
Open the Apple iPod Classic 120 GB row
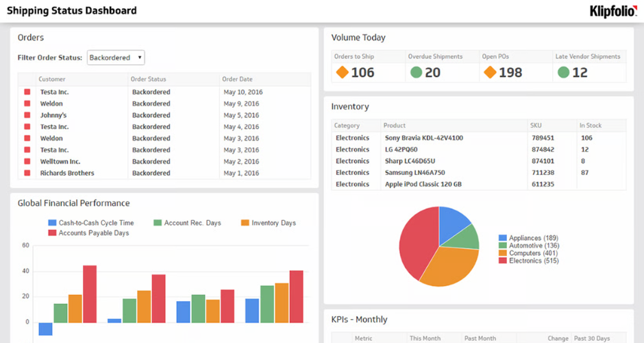[423, 185]
